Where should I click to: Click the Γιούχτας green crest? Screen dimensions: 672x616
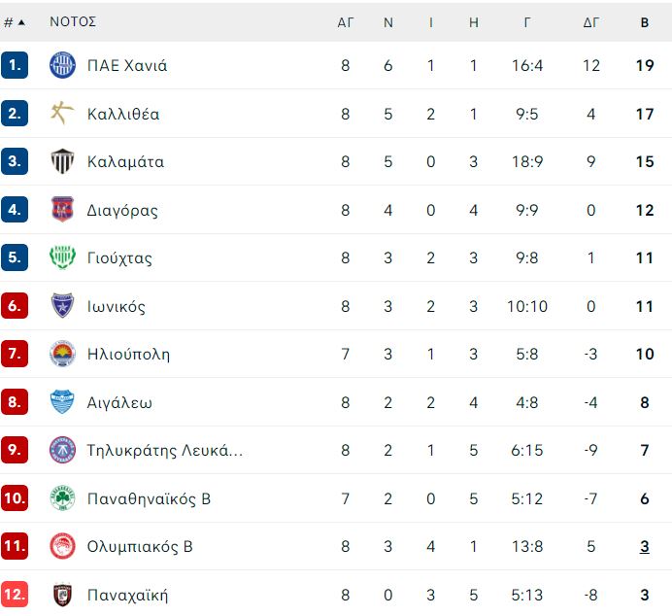click(x=62, y=257)
